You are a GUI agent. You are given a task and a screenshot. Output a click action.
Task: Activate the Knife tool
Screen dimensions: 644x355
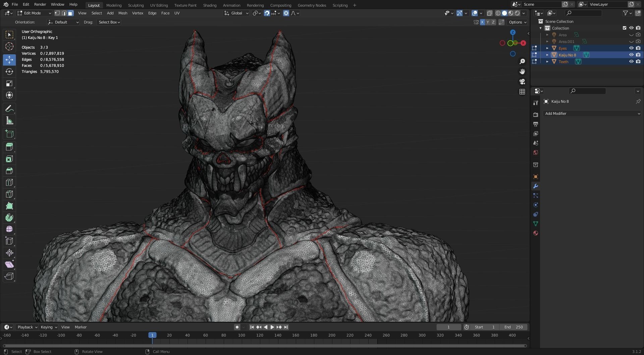coord(9,194)
